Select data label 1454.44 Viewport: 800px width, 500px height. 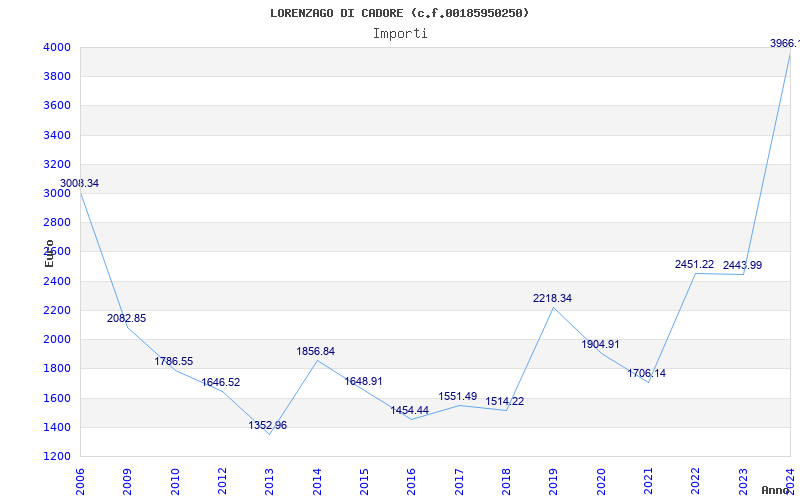point(410,410)
